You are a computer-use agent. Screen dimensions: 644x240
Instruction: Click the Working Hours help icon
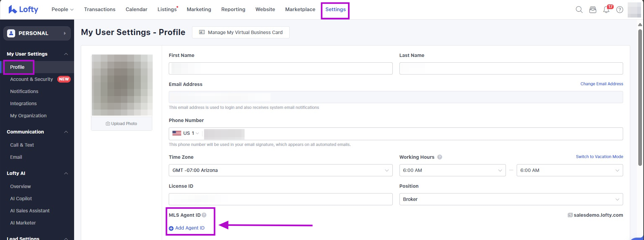440,157
